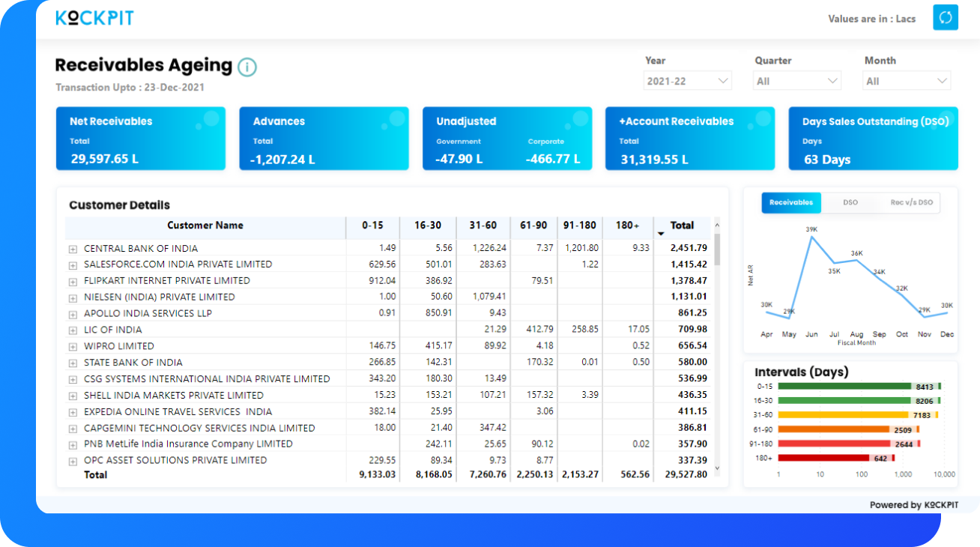Sort by the 180+ column header

coord(628,226)
